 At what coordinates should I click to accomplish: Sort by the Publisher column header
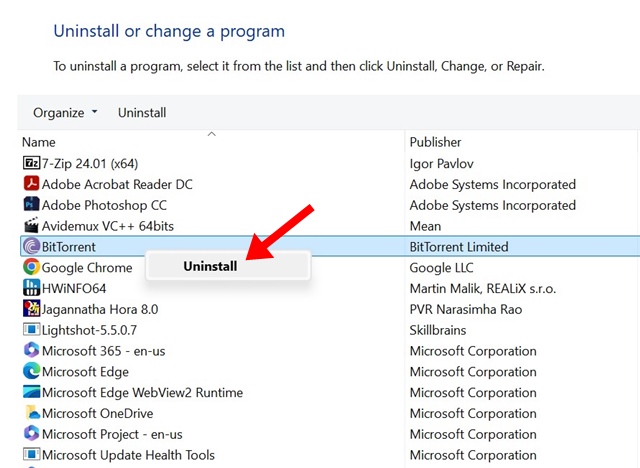pyautogui.click(x=435, y=142)
